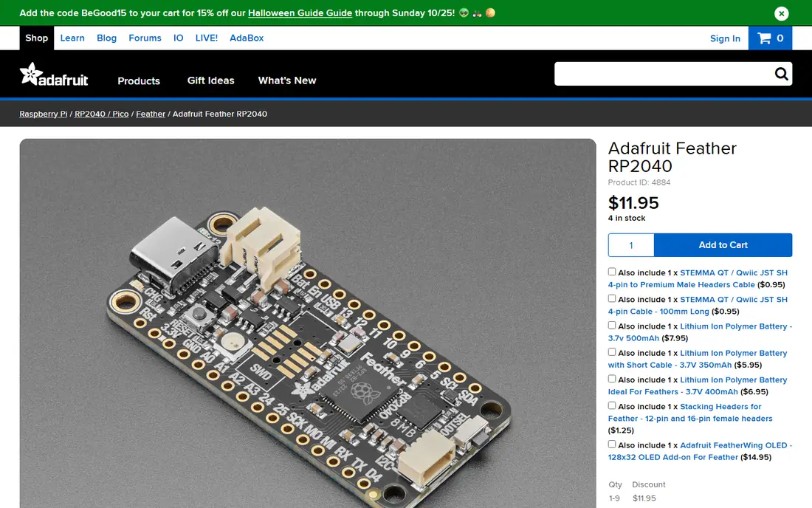Open the Forums tab
Image resolution: width=812 pixels, height=508 pixels.
(145, 38)
